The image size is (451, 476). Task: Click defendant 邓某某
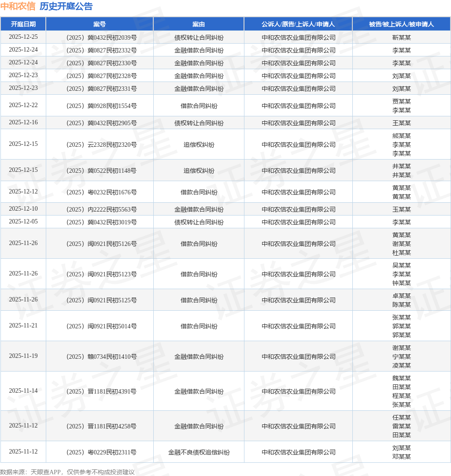coord(402,457)
